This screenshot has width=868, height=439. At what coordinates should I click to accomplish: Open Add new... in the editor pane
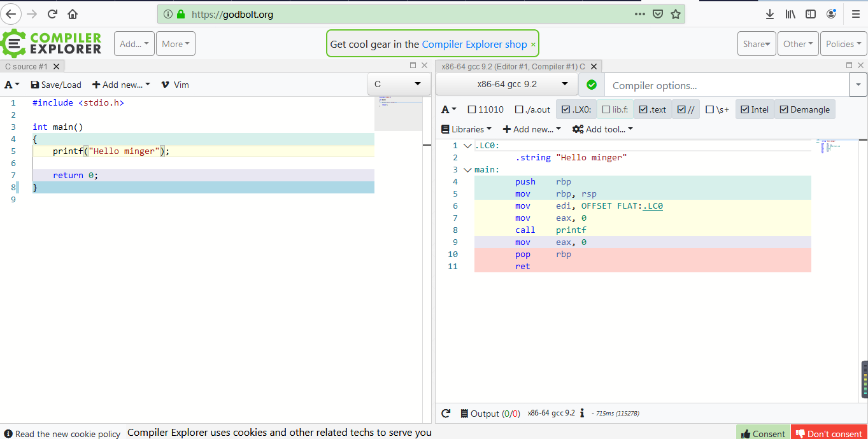pyautogui.click(x=121, y=85)
